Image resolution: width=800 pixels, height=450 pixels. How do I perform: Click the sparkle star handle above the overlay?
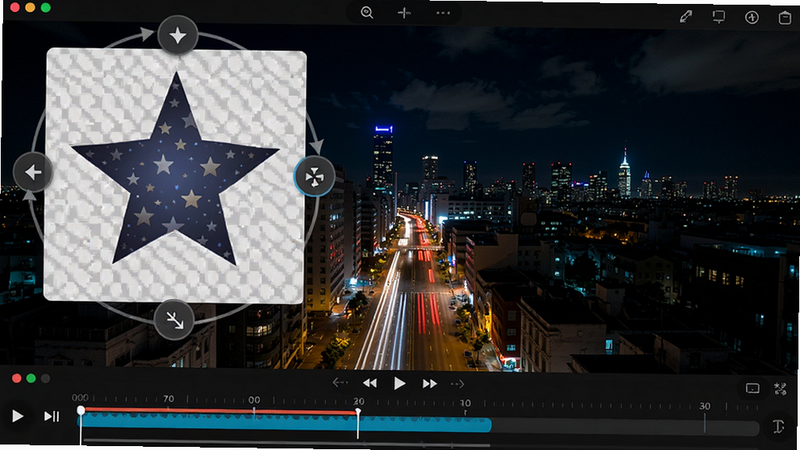click(x=178, y=35)
